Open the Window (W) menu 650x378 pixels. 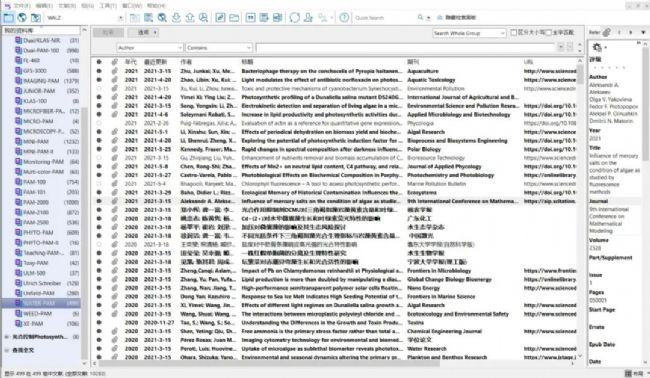(132, 5)
